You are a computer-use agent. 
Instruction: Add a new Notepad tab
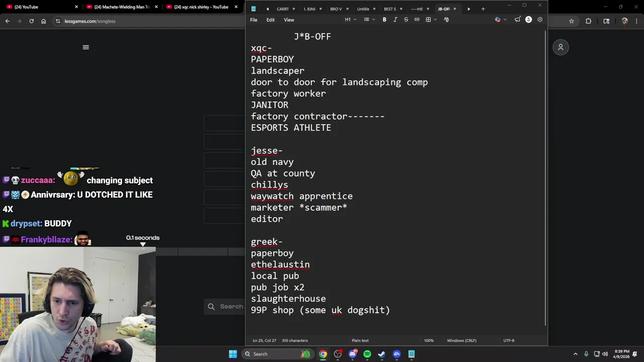483,9
